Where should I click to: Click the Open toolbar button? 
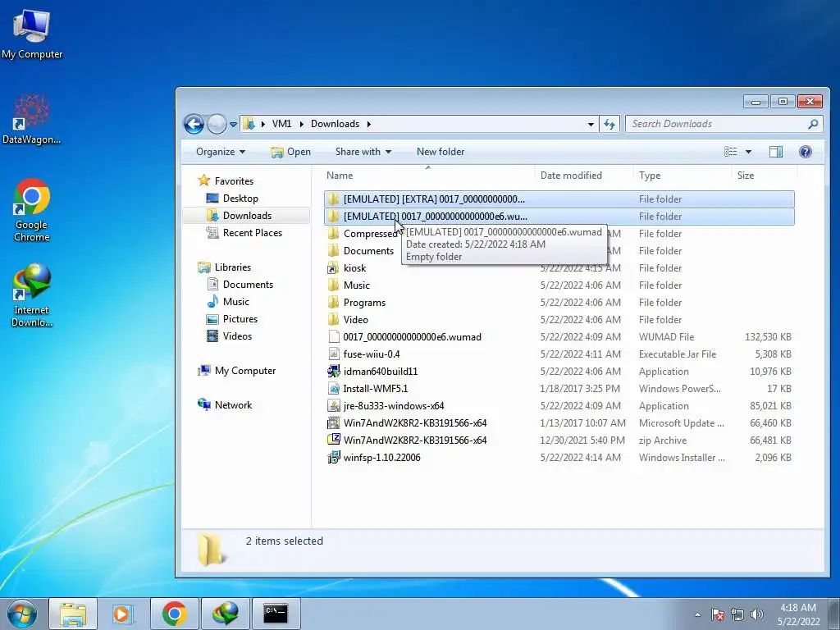point(290,152)
